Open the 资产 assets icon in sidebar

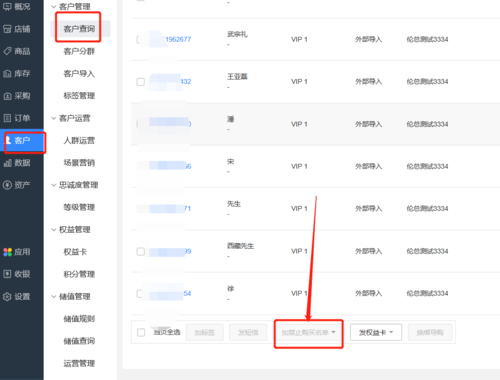click(x=7, y=185)
